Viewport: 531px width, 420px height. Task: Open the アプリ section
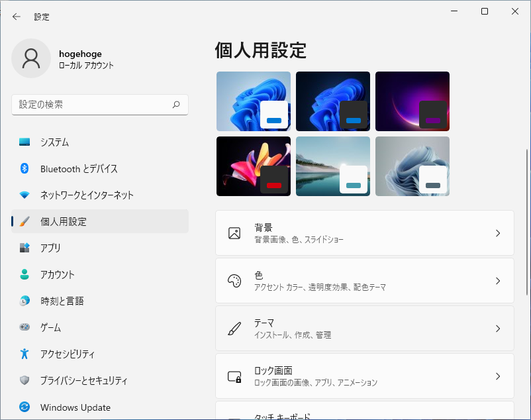pos(100,248)
